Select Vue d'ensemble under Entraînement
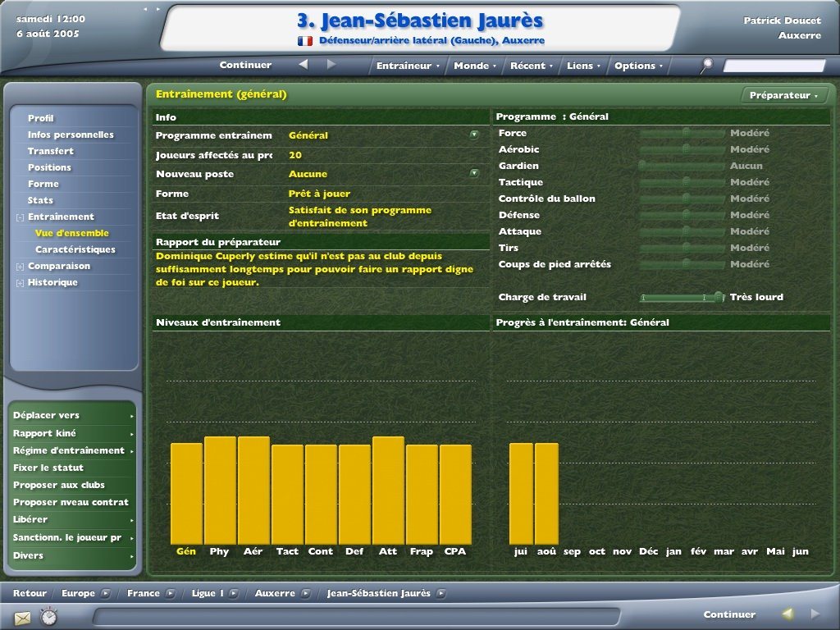This screenshot has width=840, height=630. [x=72, y=233]
